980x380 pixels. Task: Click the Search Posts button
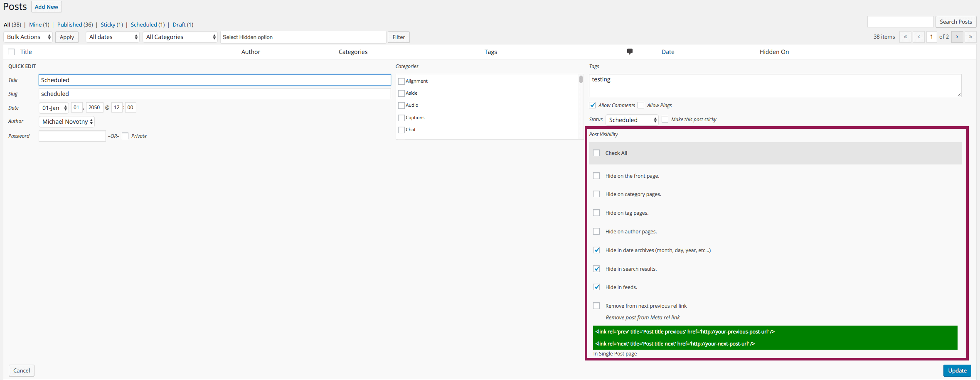tap(956, 22)
